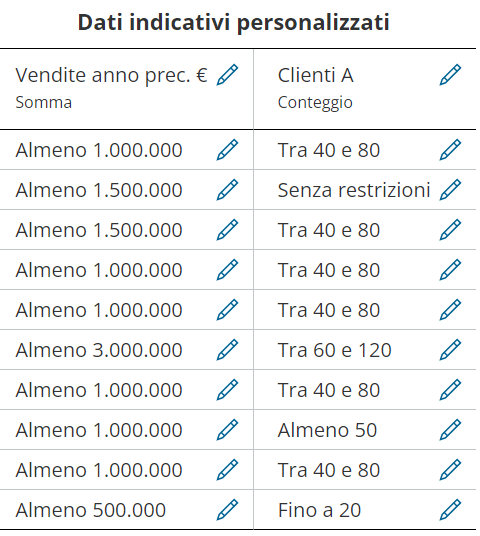Click the Fino a 20 cell text
Screen dimensions: 480x536
[319, 510]
